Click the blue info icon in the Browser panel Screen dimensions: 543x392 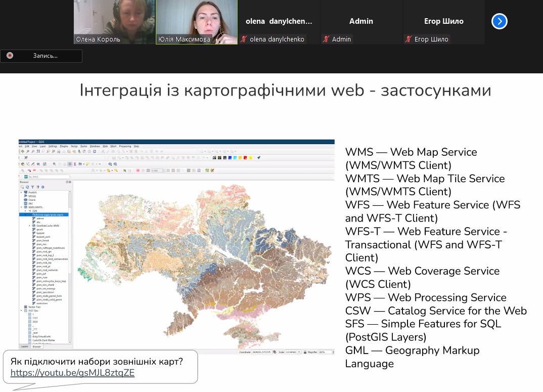tap(42, 187)
